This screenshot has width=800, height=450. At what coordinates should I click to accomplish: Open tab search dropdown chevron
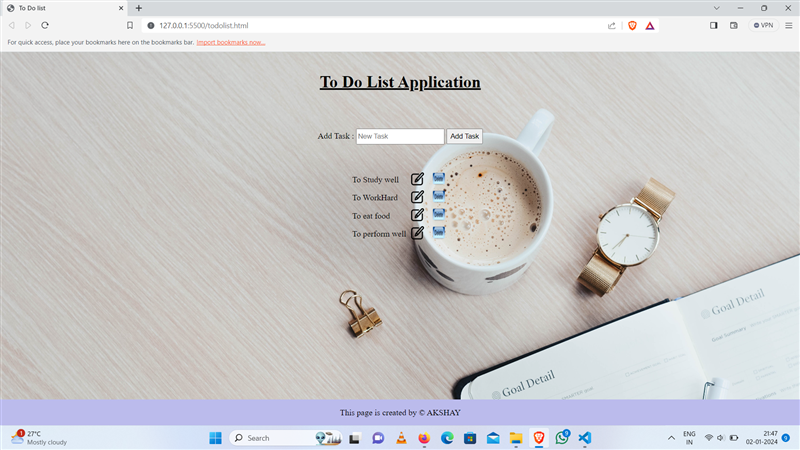(x=716, y=8)
